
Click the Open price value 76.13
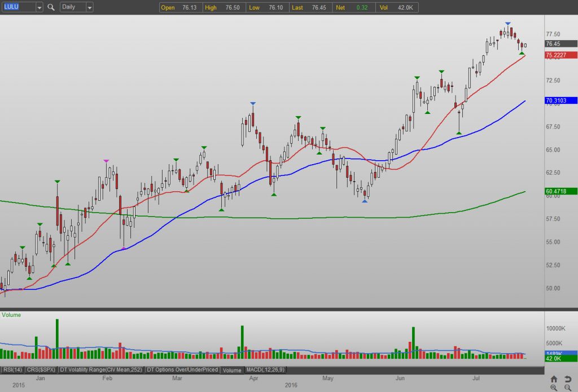[x=189, y=7]
